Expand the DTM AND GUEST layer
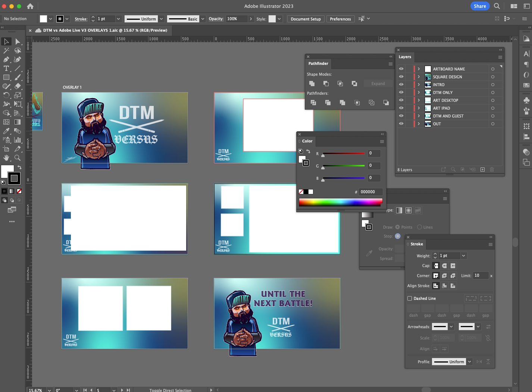 coord(419,116)
